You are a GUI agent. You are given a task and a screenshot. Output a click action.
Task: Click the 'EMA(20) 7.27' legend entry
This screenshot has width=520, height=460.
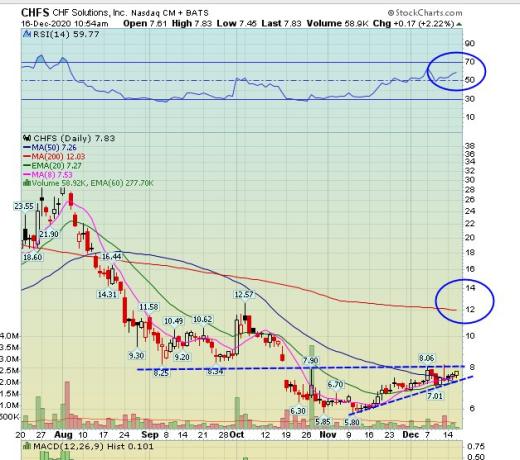56,166
